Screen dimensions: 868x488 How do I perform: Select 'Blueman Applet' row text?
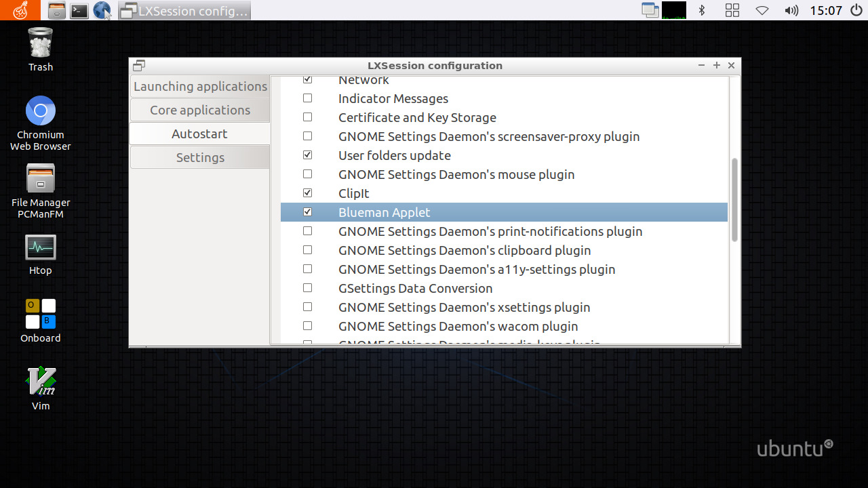pos(384,213)
